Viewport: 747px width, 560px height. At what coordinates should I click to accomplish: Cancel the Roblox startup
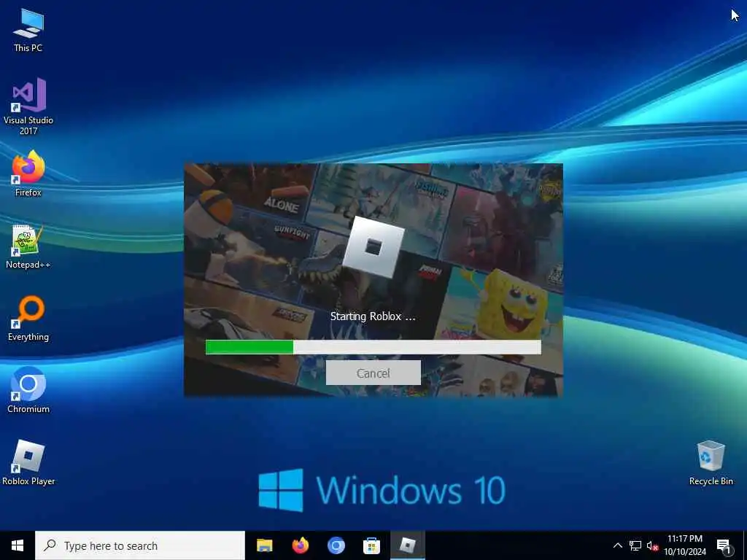(373, 373)
